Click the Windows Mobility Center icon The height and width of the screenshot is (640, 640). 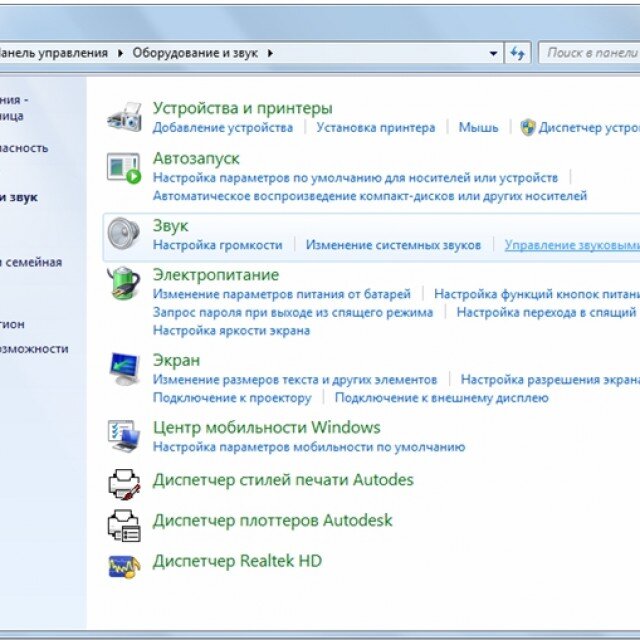pos(124,436)
